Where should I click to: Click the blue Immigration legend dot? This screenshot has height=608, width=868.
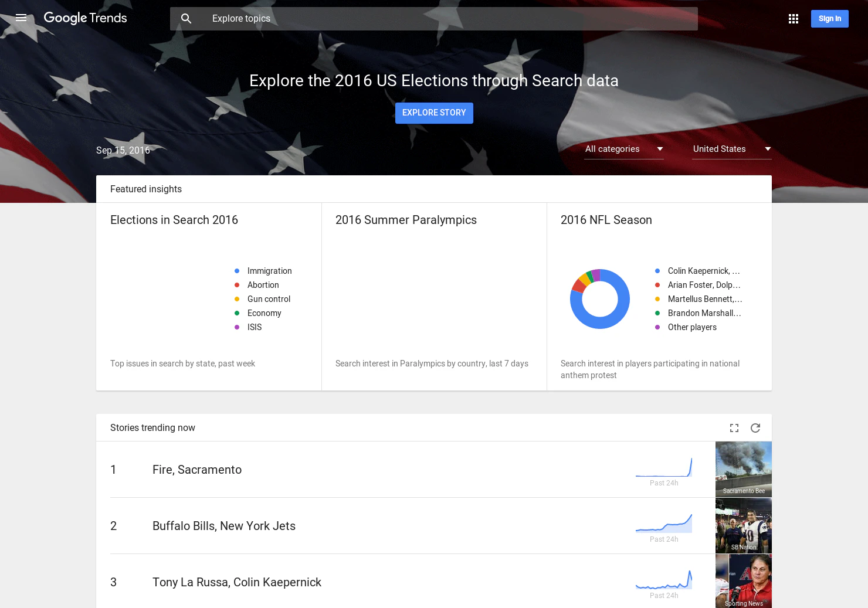point(237,271)
